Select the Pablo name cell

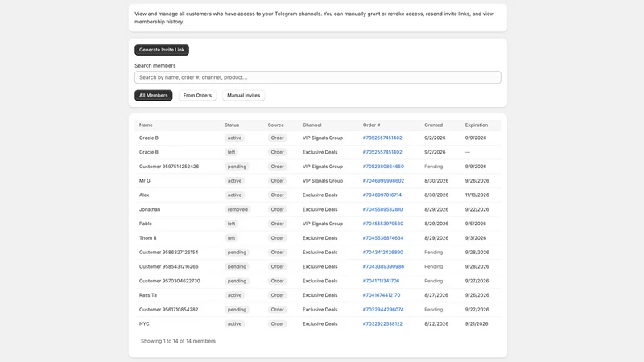tap(146, 224)
